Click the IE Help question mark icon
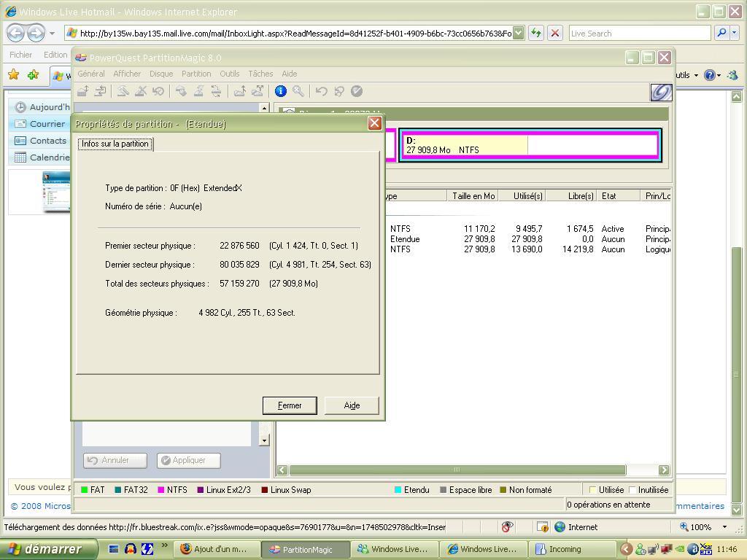This screenshot has width=747, height=560. (x=709, y=75)
